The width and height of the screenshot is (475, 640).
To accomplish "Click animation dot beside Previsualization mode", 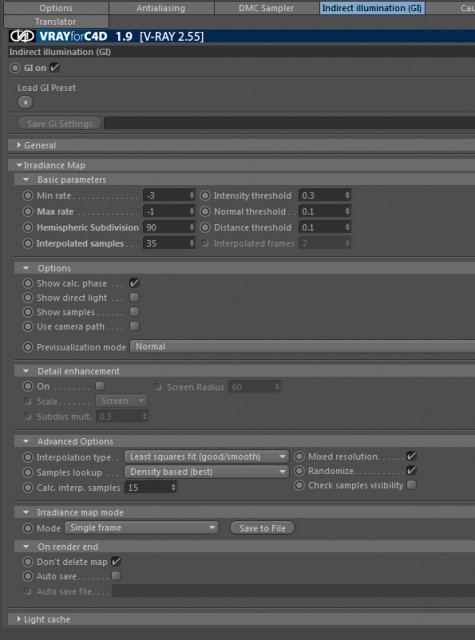I will (x=27, y=347).
